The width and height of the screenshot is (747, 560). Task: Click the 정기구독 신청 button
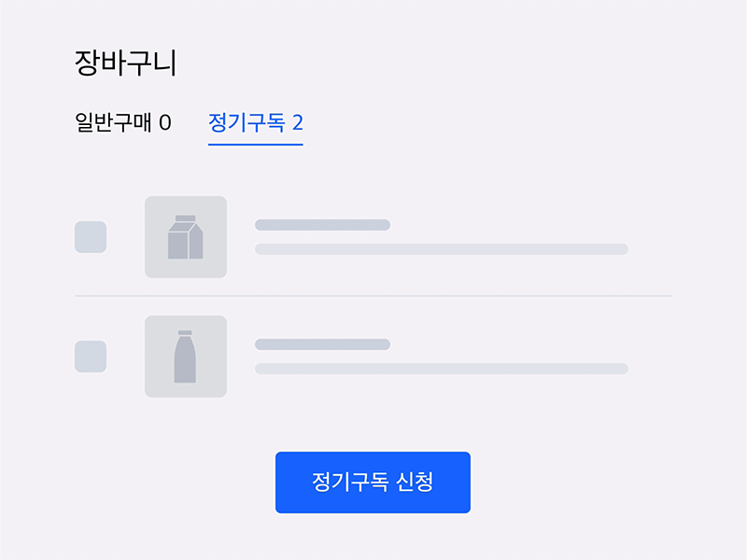coord(373,483)
